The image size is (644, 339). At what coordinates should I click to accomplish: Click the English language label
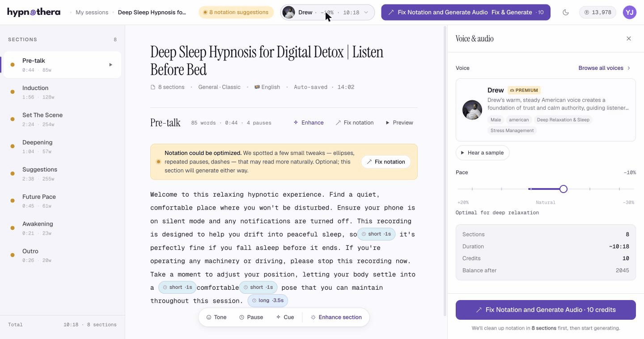(x=267, y=87)
